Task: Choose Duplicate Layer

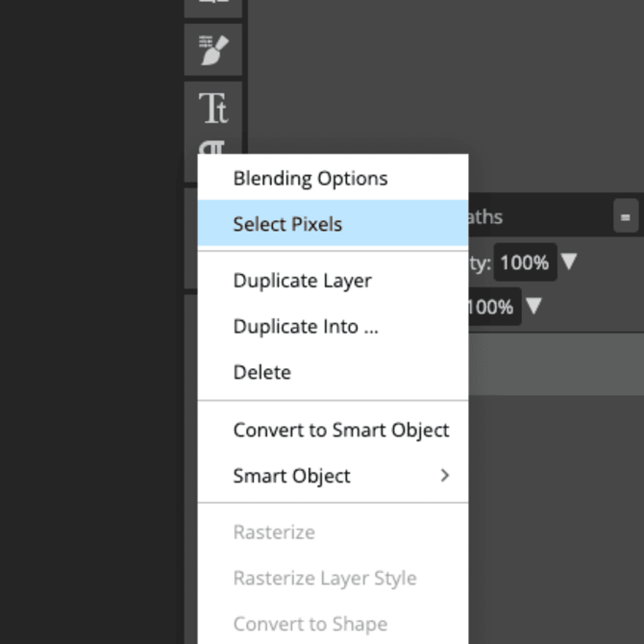Action: pyautogui.click(x=302, y=281)
